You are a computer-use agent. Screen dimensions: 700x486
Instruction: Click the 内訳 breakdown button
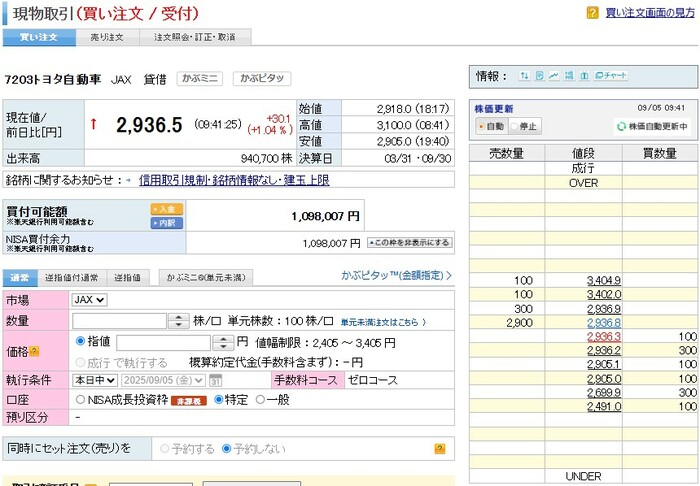point(167,223)
